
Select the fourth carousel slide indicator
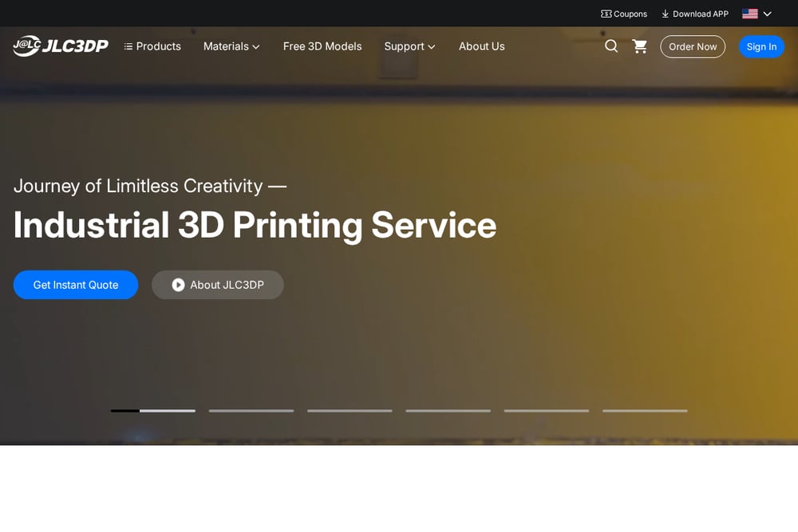tap(448, 411)
